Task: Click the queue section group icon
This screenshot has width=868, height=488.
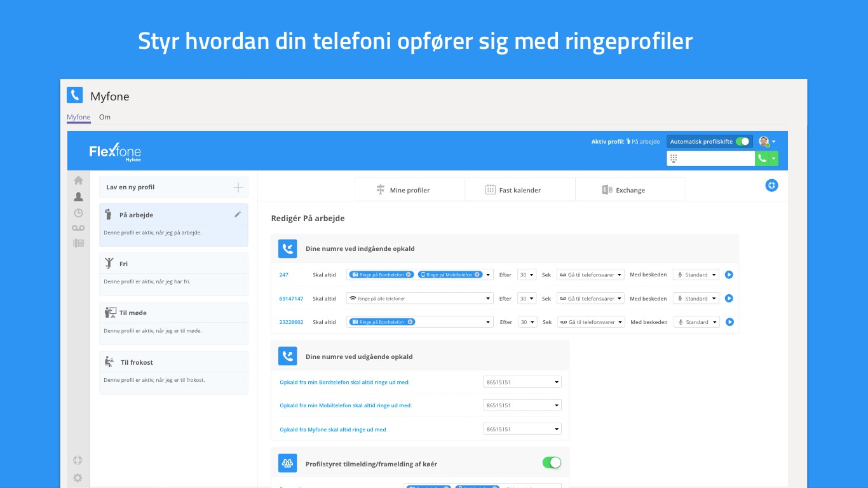Action: click(x=288, y=463)
